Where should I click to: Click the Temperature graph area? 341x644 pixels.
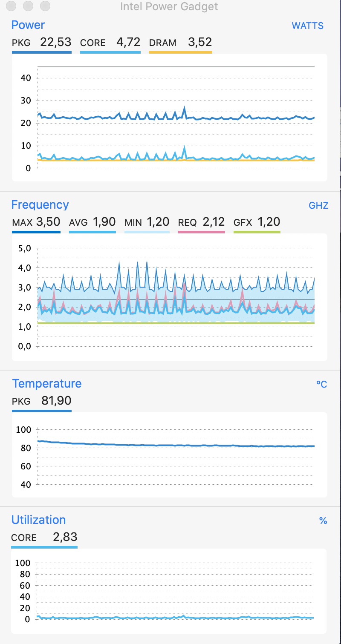[169, 454]
